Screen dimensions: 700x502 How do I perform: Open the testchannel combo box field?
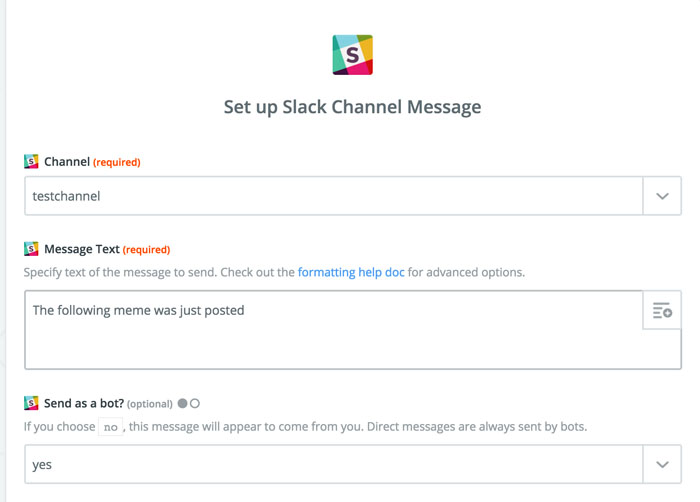coord(332,196)
